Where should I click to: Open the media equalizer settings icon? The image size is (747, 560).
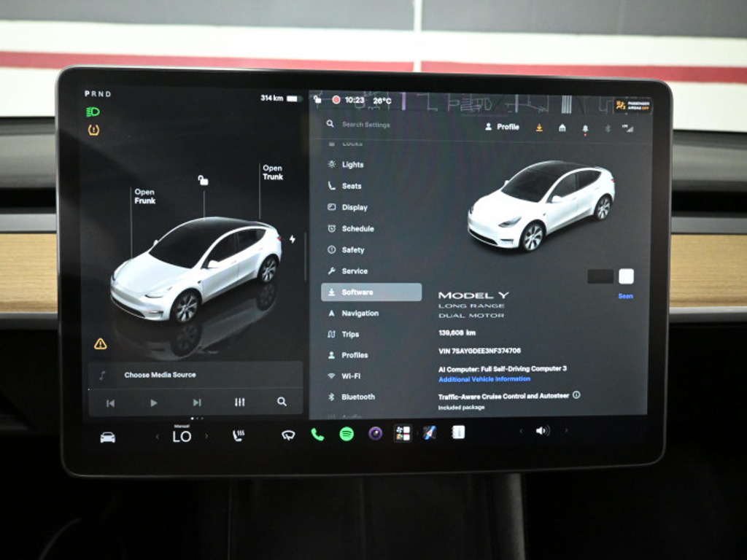(x=239, y=402)
